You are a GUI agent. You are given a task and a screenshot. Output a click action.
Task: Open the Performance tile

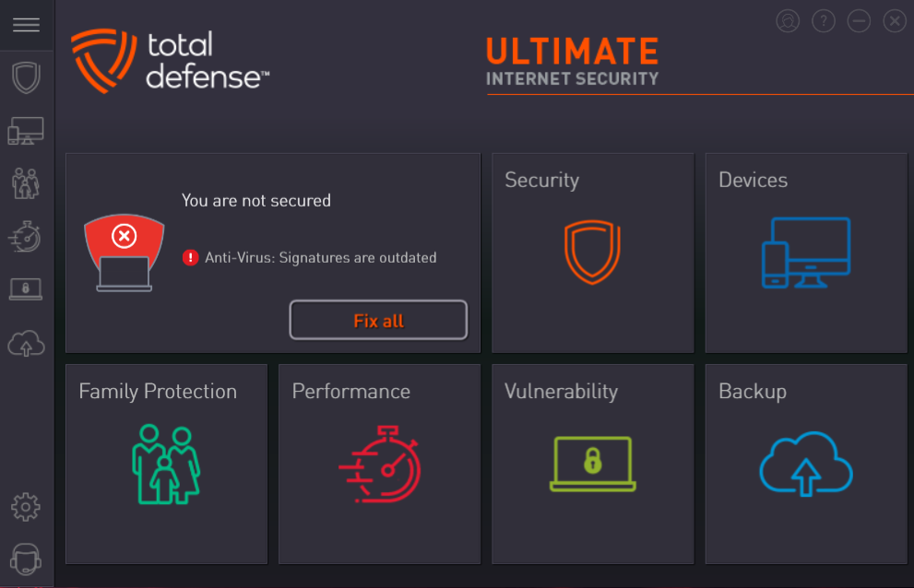tap(379, 464)
